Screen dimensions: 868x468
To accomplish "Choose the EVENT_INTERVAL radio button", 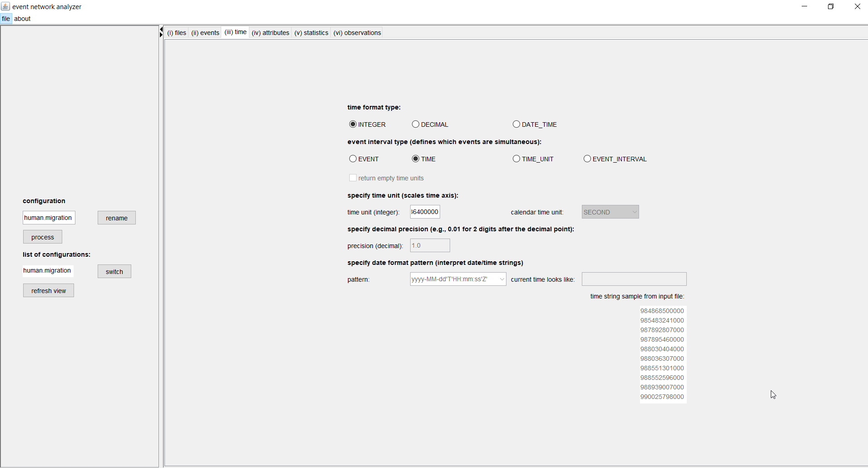I will tap(587, 159).
